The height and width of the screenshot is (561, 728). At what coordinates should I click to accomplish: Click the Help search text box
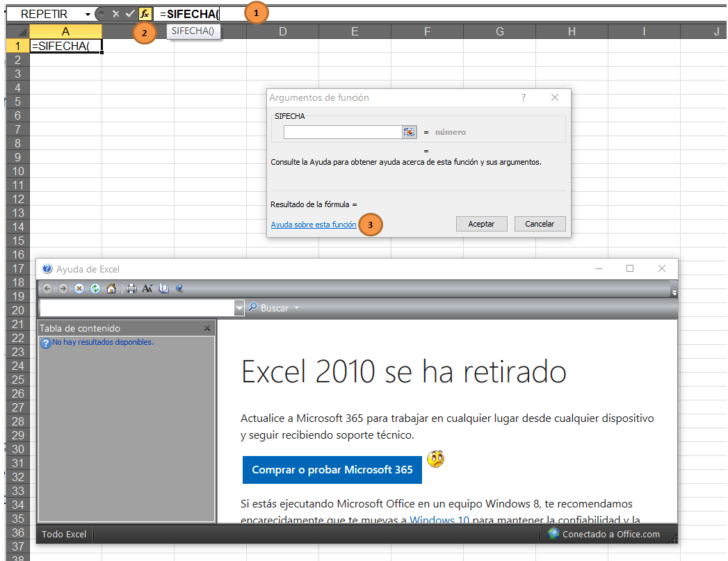tap(137, 308)
